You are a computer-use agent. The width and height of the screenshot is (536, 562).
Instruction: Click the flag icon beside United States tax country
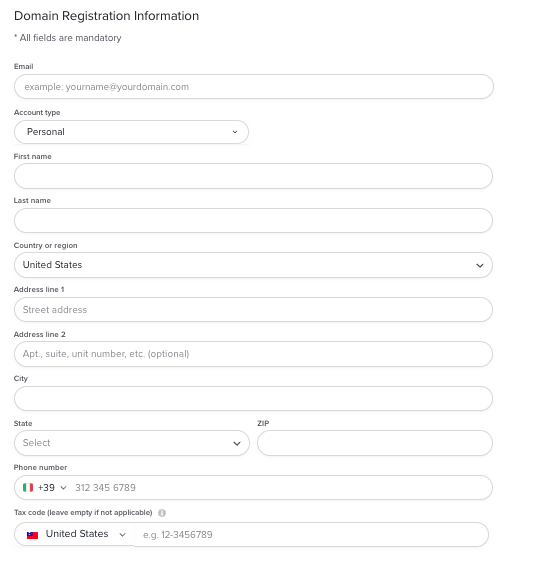point(32,535)
